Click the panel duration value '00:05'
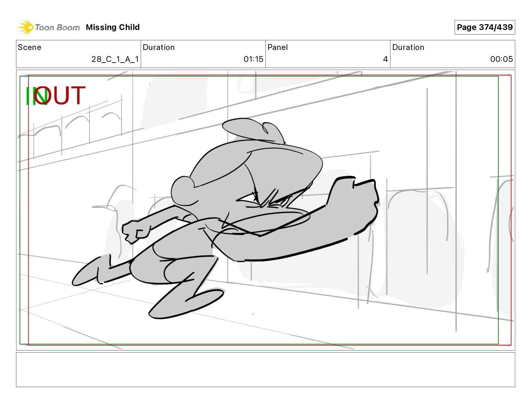Image resolution: width=532 pixels, height=411 pixels. [501, 59]
